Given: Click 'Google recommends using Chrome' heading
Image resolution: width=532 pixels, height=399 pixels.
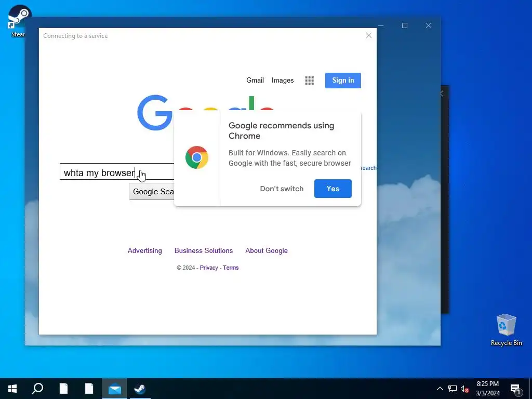Looking at the screenshot, I should [281, 130].
